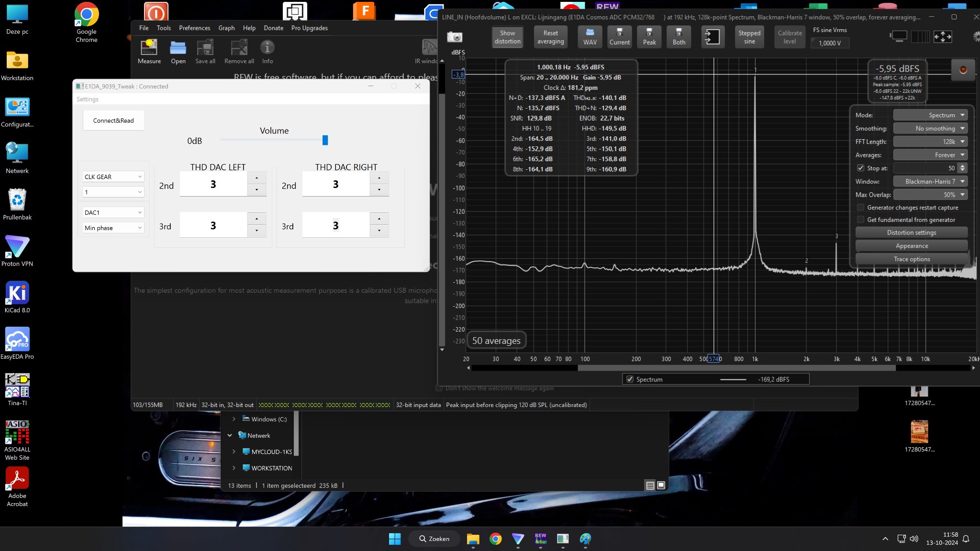980x551 pixels.
Task: Open the frequency axis bands icon
Action: point(921,36)
